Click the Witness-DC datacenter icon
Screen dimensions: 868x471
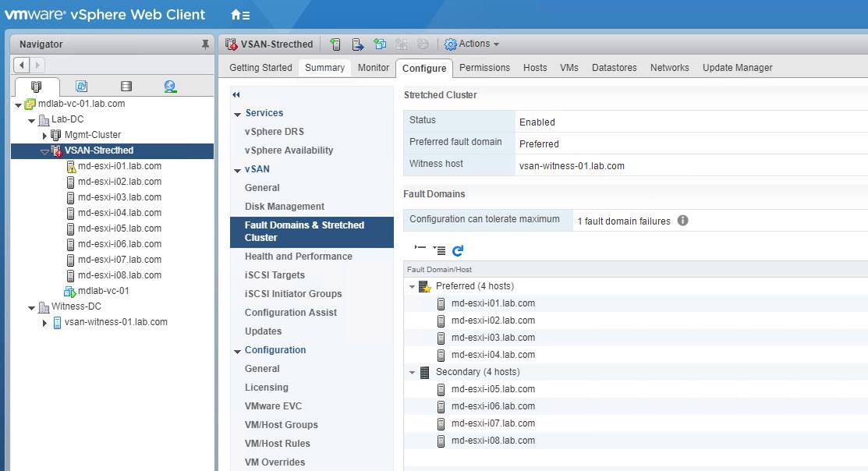pos(44,306)
